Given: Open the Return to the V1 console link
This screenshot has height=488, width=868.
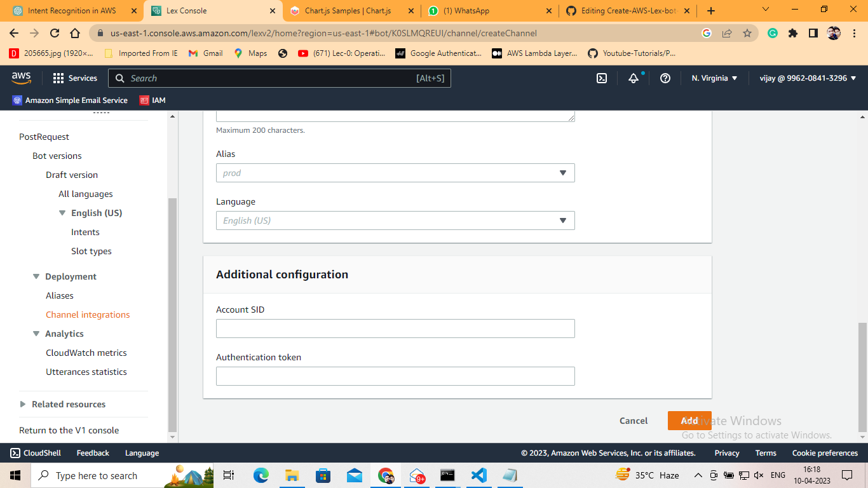Looking at the screenshot, I should coord(69,430).
